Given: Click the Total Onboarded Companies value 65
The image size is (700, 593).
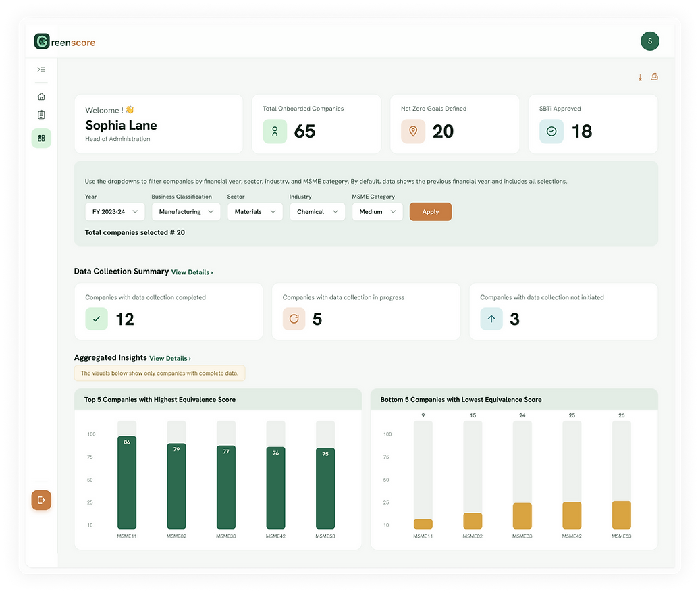Looking at the screenshot, I should pos(304,131).
